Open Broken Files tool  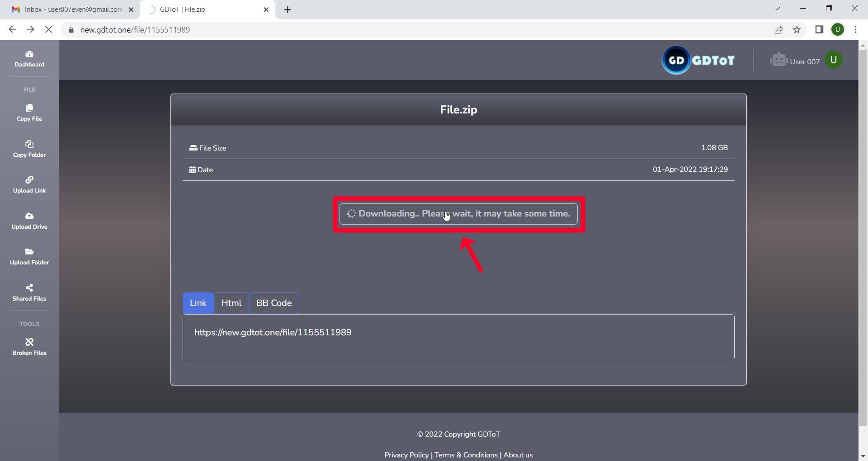pyautogui.click(x=29, y=347)
